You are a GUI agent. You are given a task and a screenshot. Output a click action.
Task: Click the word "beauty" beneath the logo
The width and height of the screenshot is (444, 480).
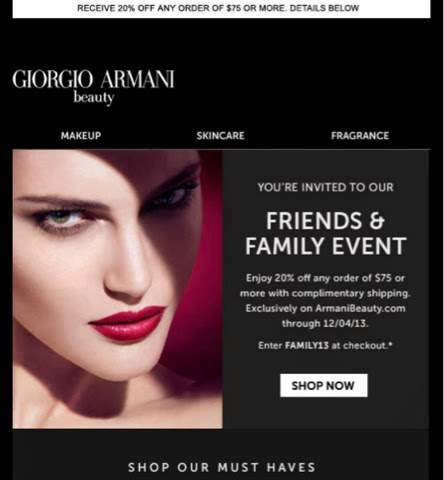coord(94,98)
